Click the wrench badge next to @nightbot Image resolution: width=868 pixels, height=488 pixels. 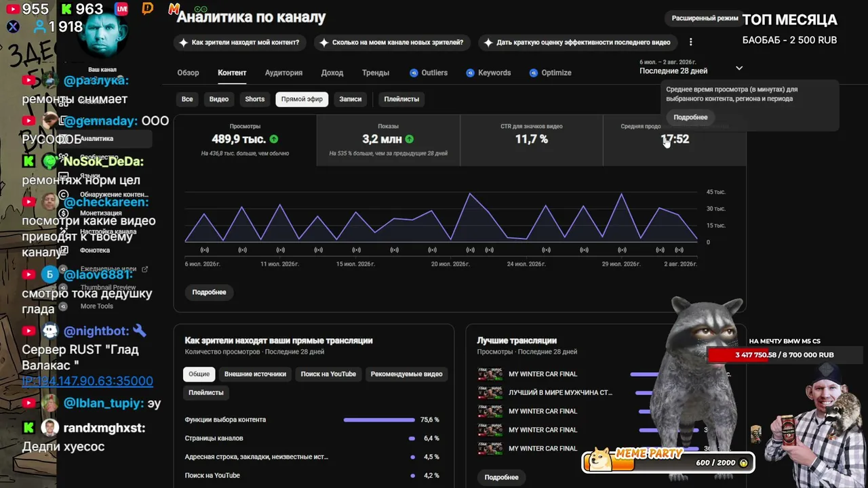pos(139,331)
